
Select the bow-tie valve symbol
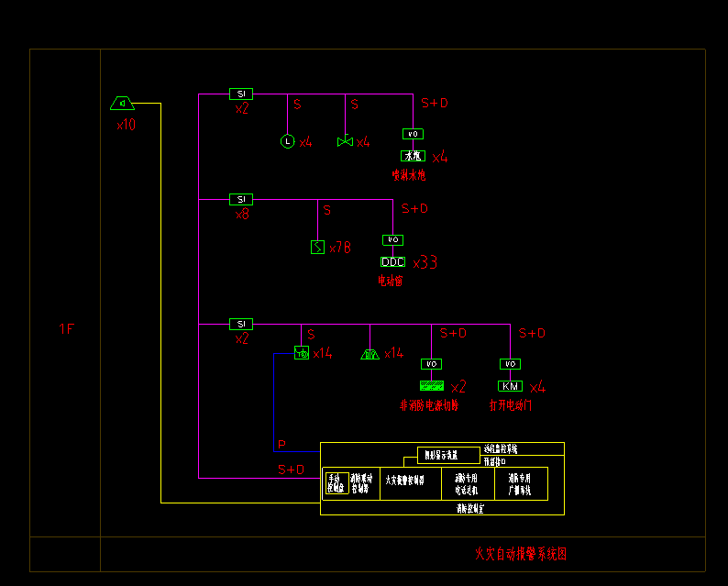pos(345,141)
